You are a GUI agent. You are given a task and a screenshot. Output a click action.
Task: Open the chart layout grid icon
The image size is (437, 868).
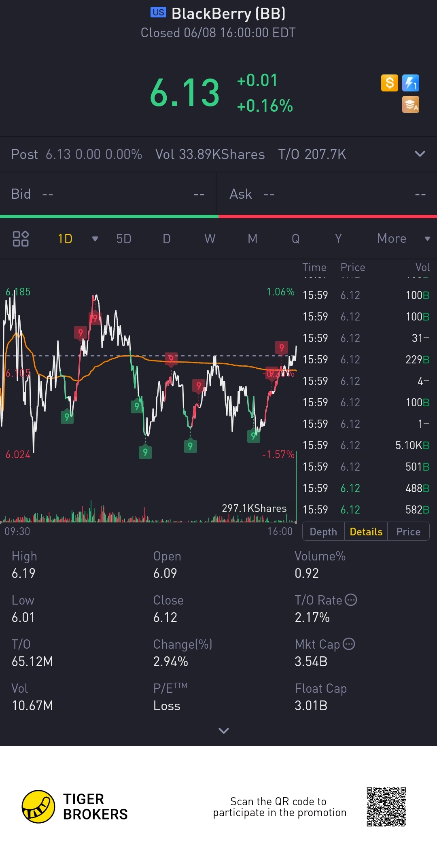21,239
